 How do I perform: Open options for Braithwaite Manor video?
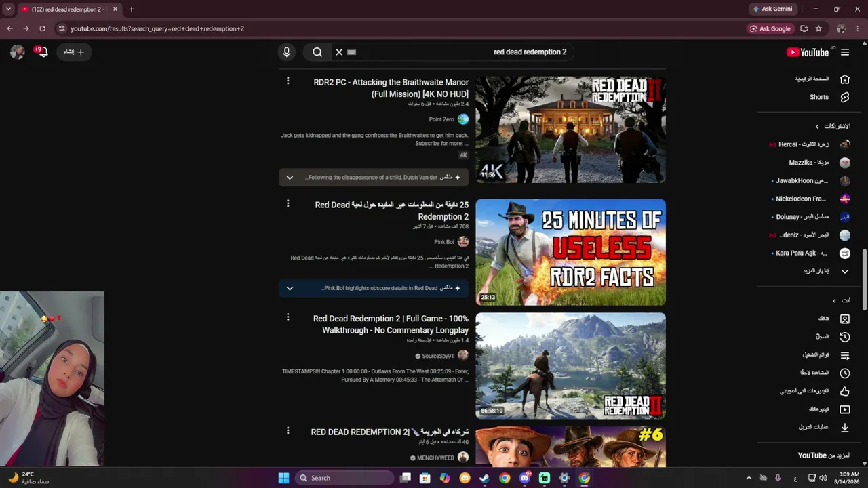288,81
